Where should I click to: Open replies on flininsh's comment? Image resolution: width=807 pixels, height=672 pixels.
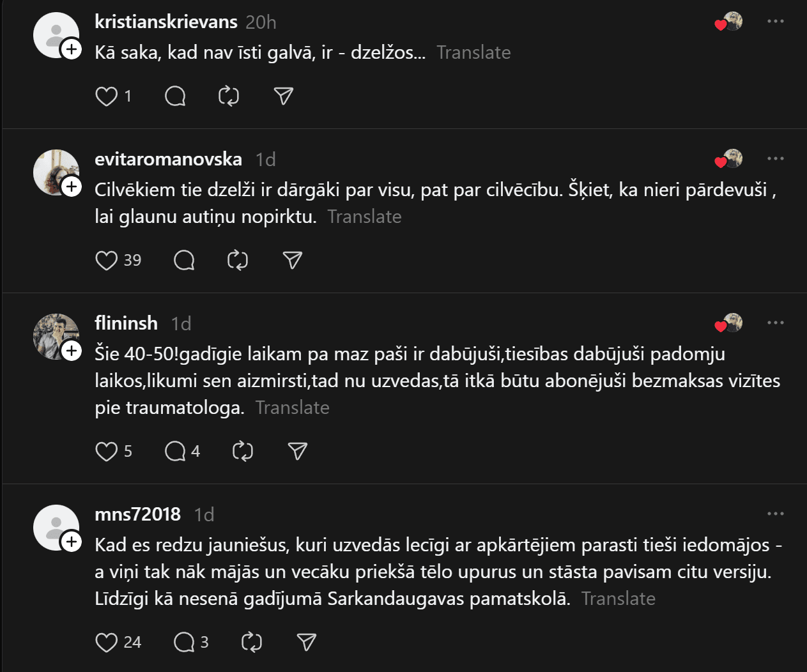click(175, 452)
